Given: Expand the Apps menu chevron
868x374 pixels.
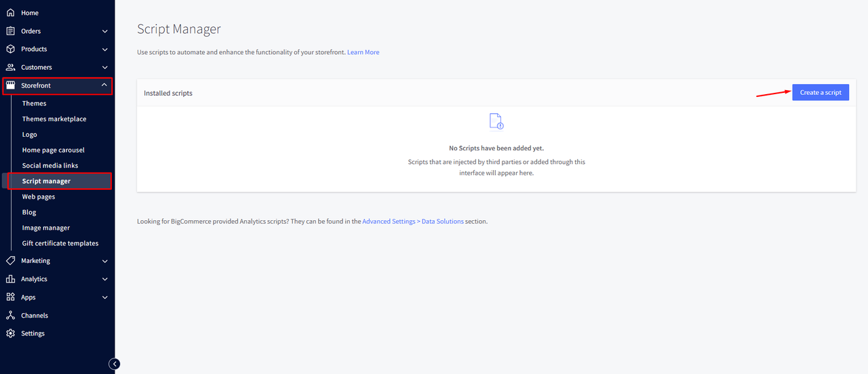Looking at the screenshot, I should click(104, 297).
